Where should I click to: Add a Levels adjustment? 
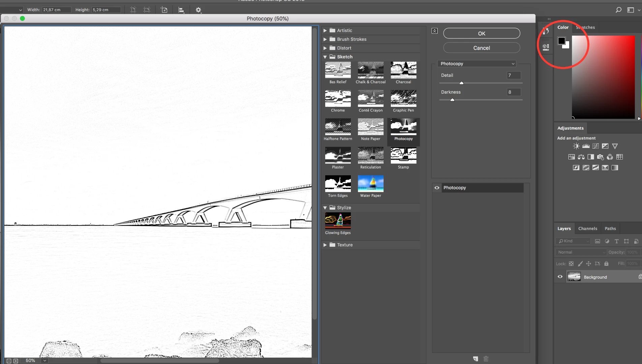[586, 146]
